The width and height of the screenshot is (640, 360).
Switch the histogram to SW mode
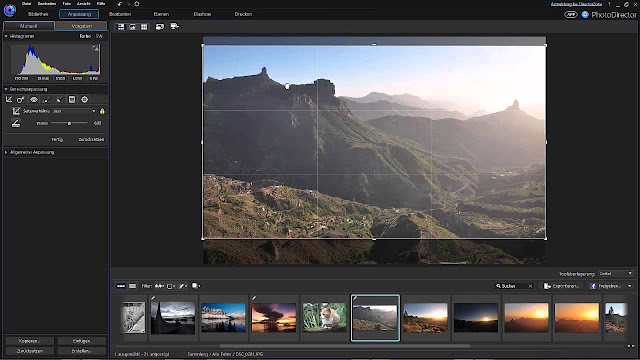99,36
